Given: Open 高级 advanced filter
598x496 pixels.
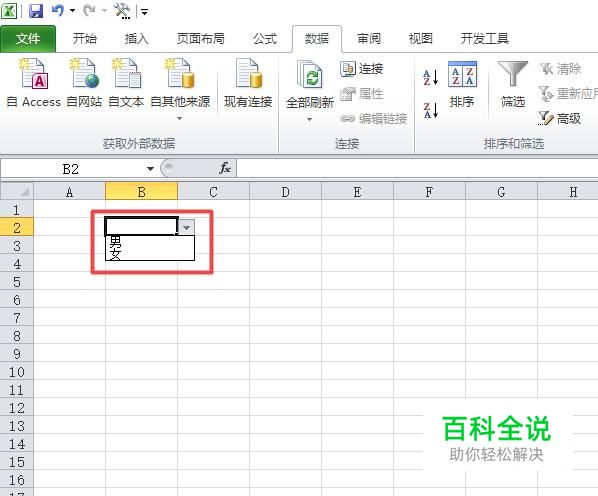Looking at the screenshot, I should (x=559, y=119).
